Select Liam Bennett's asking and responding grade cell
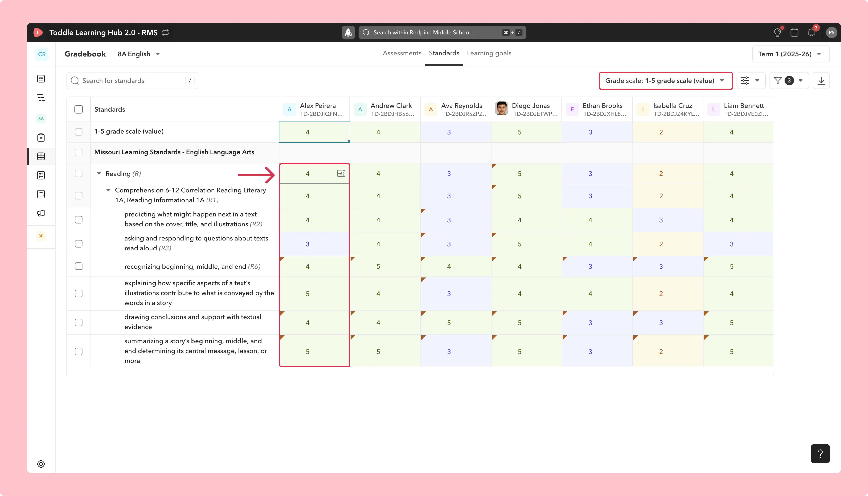Screen dimensions: 868x496 (739, 244)
